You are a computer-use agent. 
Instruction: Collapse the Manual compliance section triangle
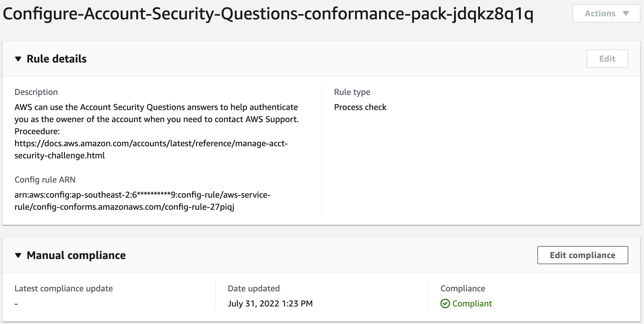pos(18,255)
